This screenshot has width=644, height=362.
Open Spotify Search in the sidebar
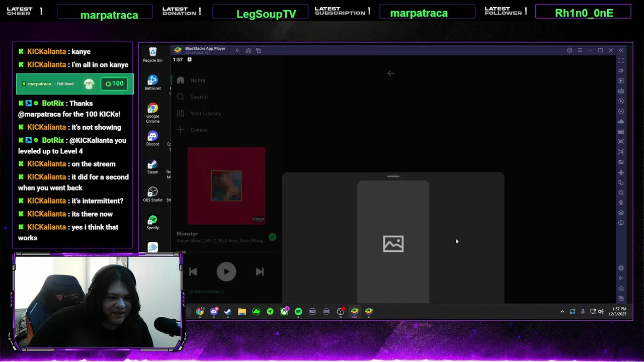coord(192,97)
